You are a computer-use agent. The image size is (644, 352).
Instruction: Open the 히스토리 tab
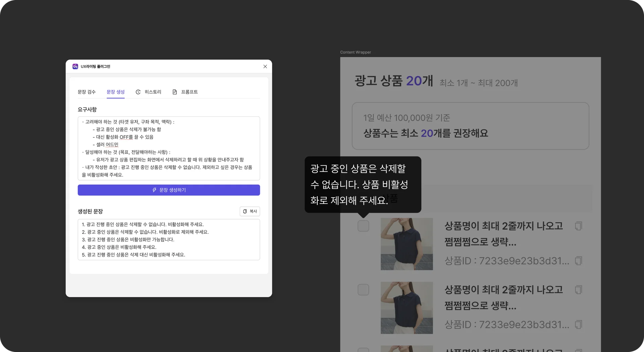149,92
